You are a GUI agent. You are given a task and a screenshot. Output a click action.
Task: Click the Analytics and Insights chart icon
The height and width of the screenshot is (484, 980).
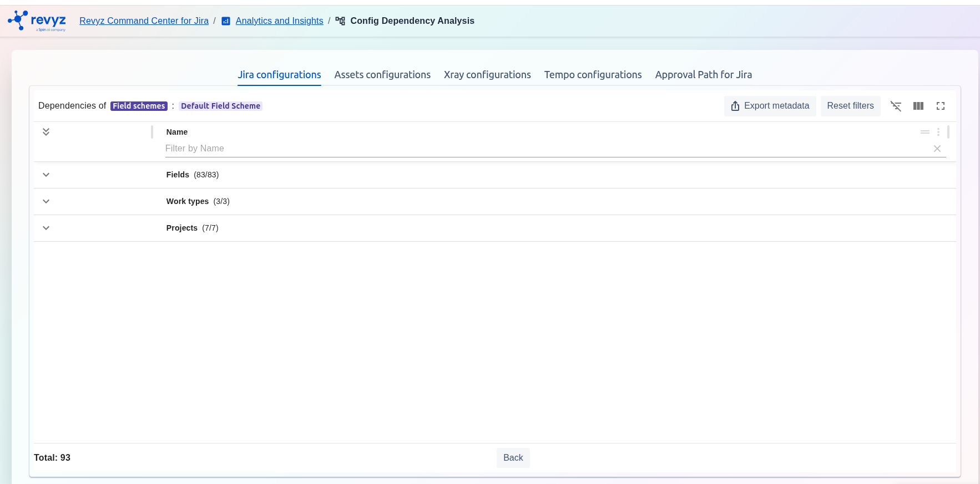tap(226, 21)
